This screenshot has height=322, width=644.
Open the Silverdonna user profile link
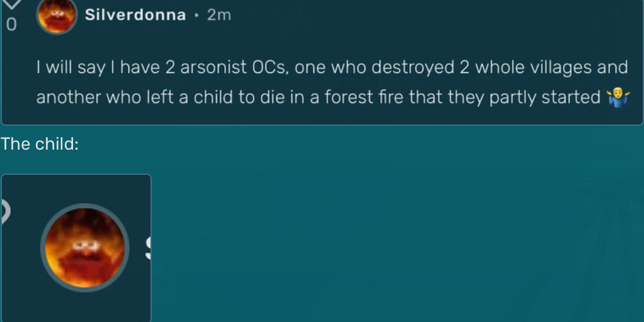click(x=135, y=16)
